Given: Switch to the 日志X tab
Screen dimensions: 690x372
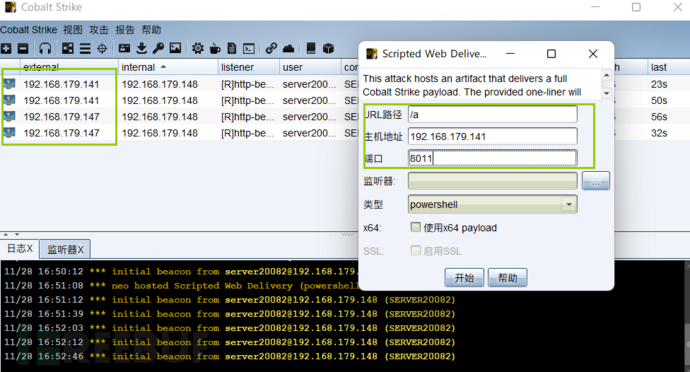Looking at the screenshot, I should tap(20, 249).
